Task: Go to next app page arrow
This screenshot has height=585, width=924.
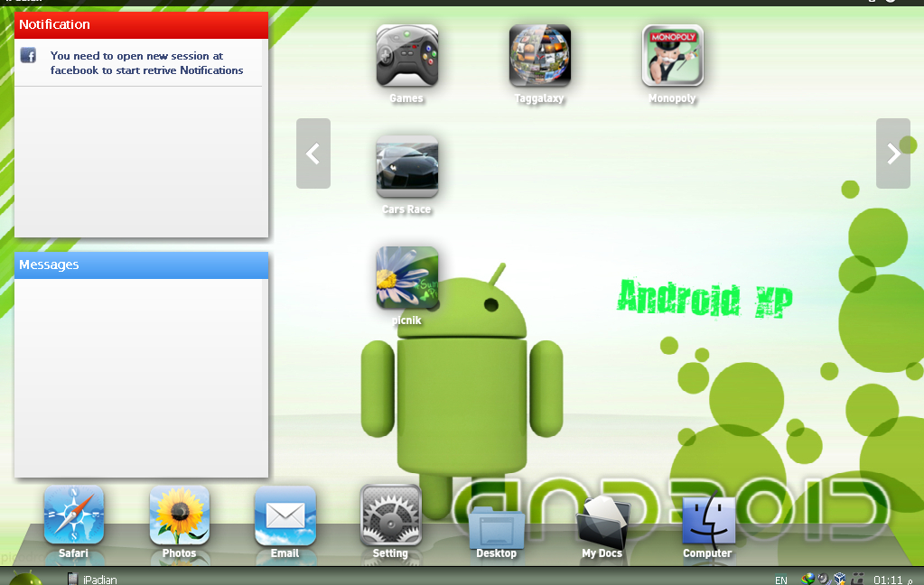Action: tap(892, 153)
